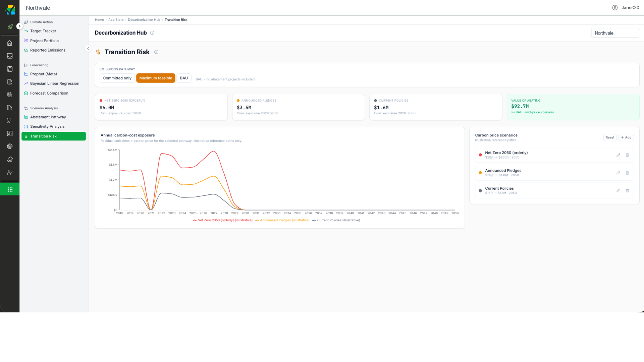The width and height of the screenshot is (644, 362).
Task: Open the Home icon in the dark sidebar
Action: (x=10, y=43)
